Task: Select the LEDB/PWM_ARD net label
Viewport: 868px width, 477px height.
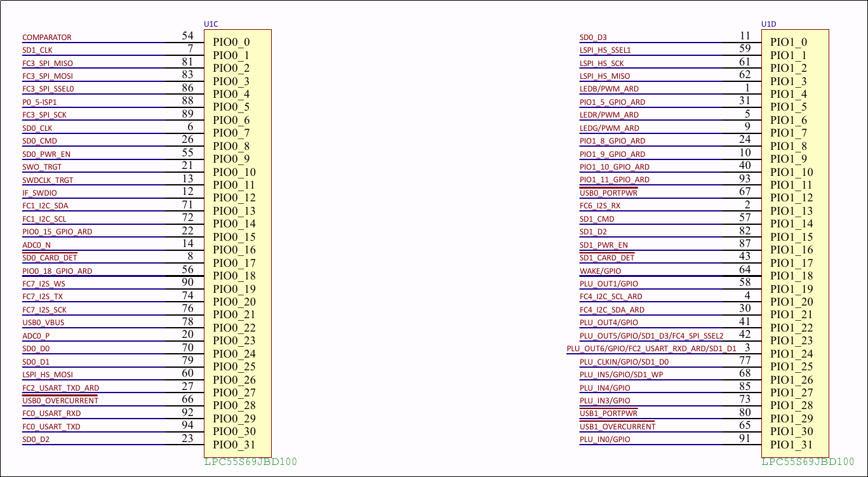Action: (x=609, y=89)
